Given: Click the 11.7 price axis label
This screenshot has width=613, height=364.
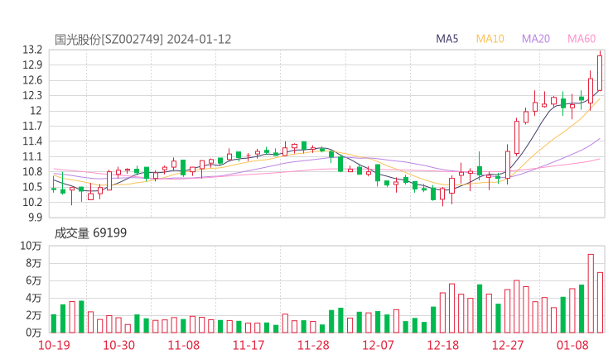Looking at the screenshot, I should (32, 126).
